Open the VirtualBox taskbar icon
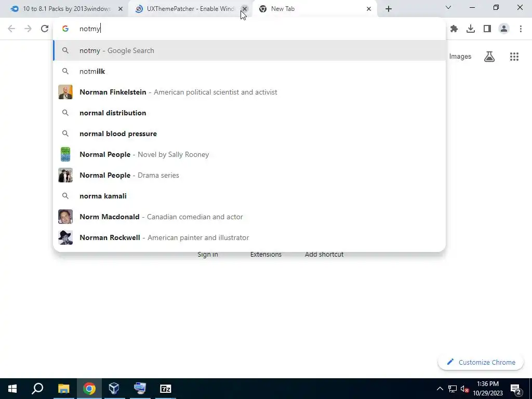This screenshot has height=399, width=532. click(x=114, y=389)
